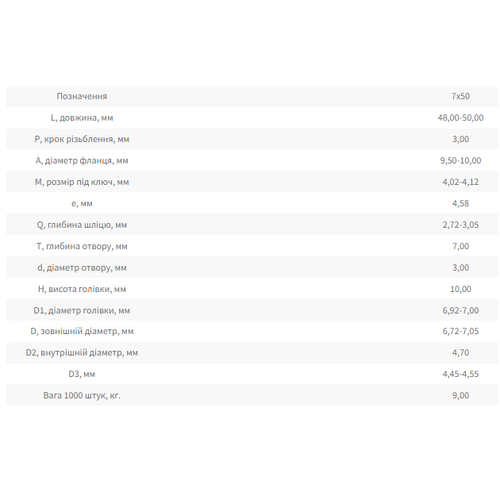Click the Q, глибина шліцю label

click(x=82, y=225)
